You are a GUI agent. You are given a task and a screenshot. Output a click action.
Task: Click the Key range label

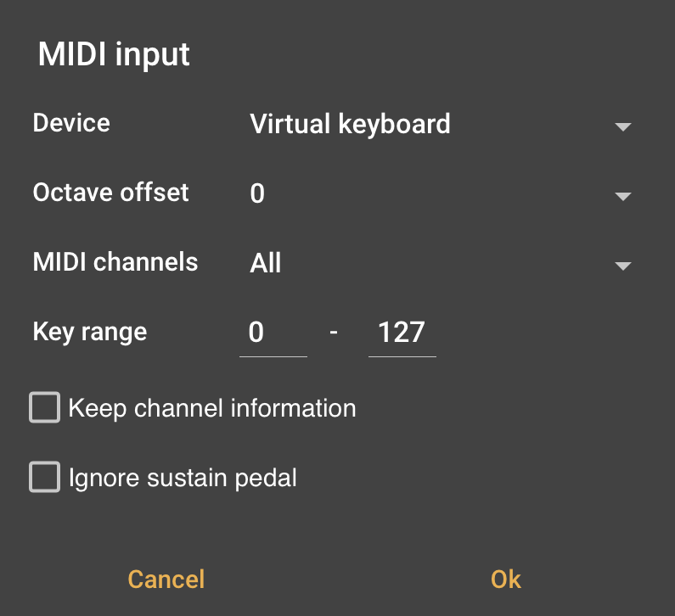[90, 332]
